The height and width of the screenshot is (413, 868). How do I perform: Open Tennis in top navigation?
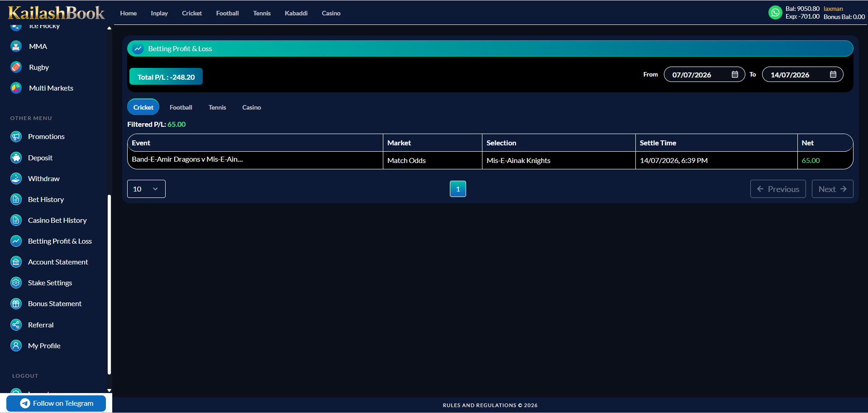click(x=262, y=13)
